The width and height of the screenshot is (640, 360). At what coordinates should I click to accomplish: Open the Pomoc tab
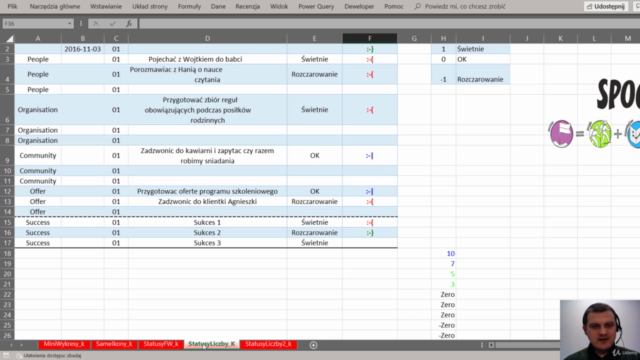coord(394,7)
